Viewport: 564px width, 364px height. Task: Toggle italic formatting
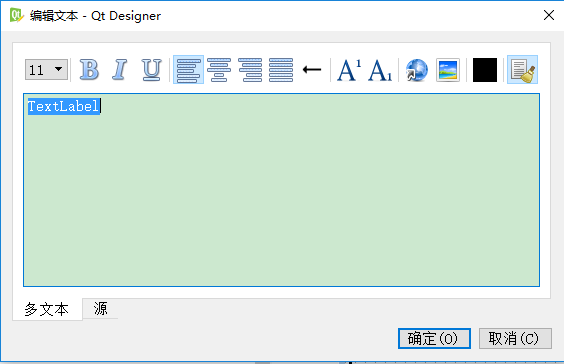click(x=120, y=69)
